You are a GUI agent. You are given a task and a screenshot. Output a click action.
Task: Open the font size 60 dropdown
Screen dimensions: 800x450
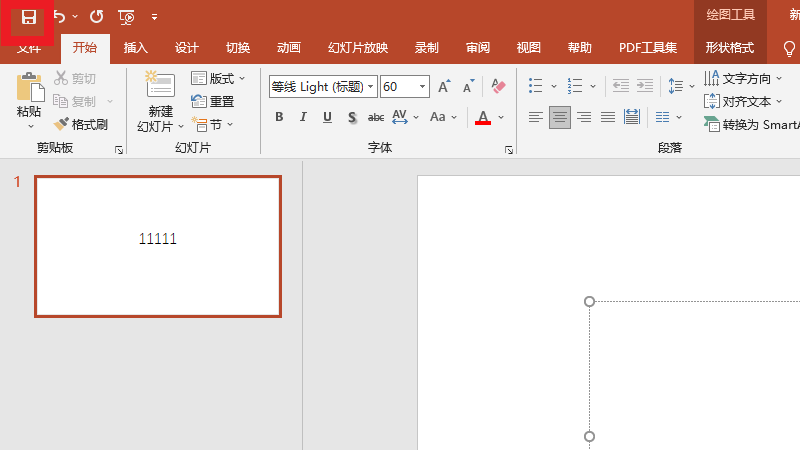423,87
